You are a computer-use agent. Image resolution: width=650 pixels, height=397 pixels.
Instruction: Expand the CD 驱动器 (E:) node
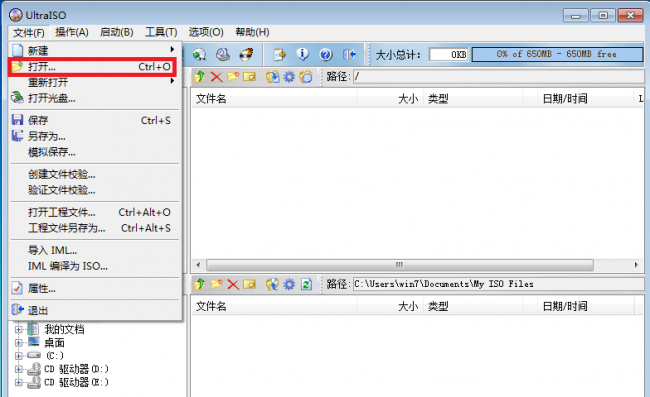pos(18,382)
